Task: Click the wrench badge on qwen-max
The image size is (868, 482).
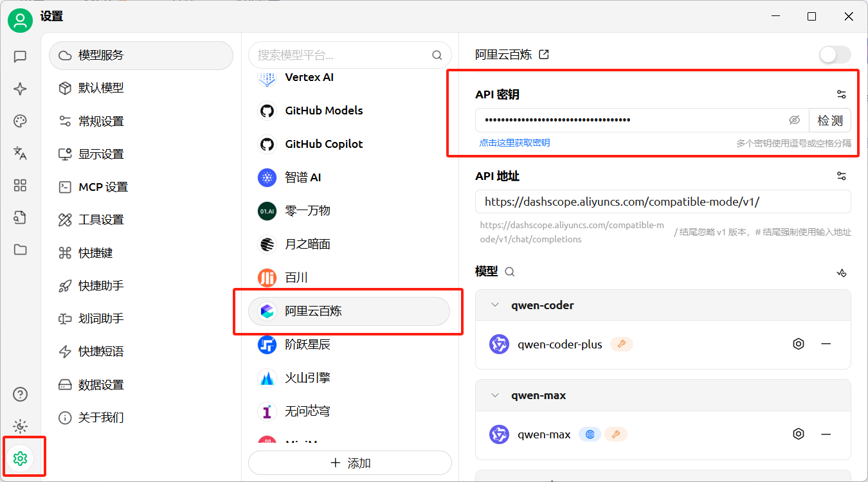Action: click(x=616, y=434)
